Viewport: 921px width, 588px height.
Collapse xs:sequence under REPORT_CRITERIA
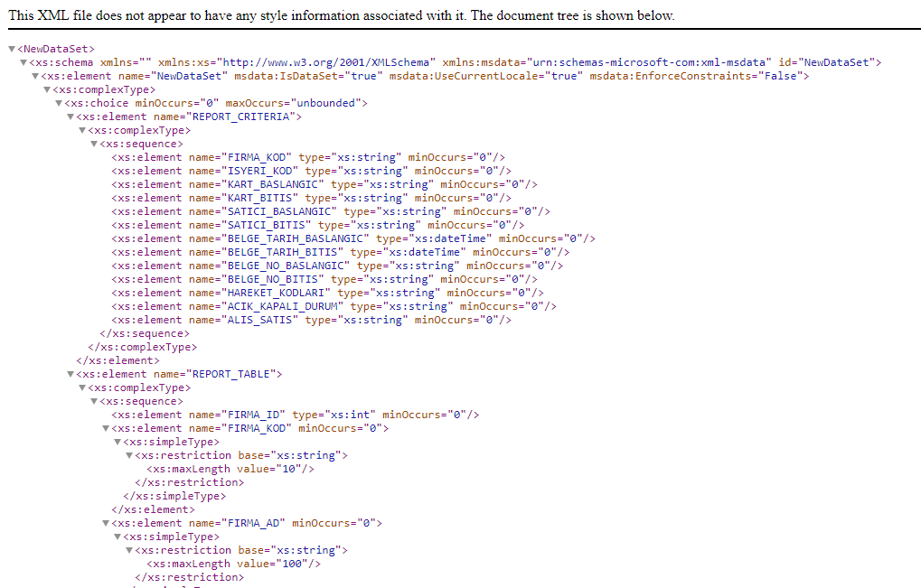click(94, 144)
